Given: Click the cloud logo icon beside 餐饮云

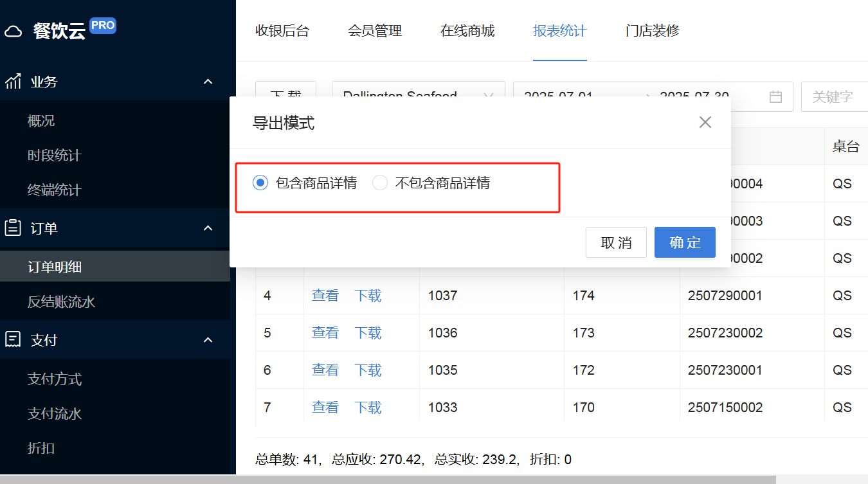Looking at the screenshot, I should (14, 31).
